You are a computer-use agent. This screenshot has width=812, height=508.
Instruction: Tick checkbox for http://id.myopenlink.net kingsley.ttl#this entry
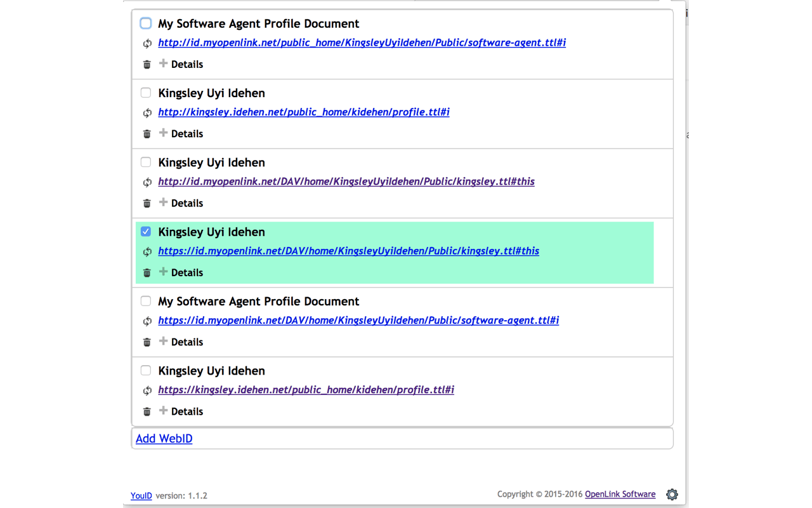point(146,162)
